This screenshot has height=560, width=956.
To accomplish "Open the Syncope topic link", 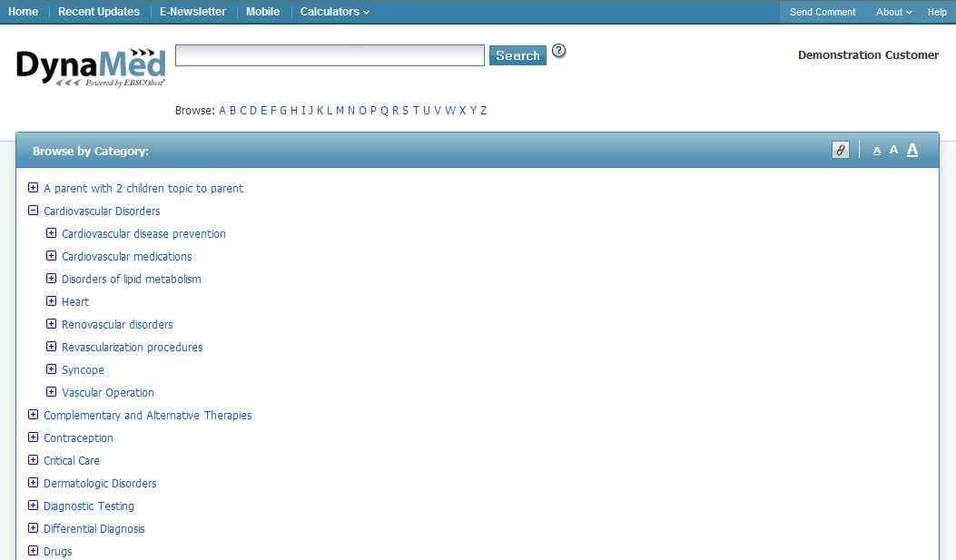I will click(x=83, y=370).
